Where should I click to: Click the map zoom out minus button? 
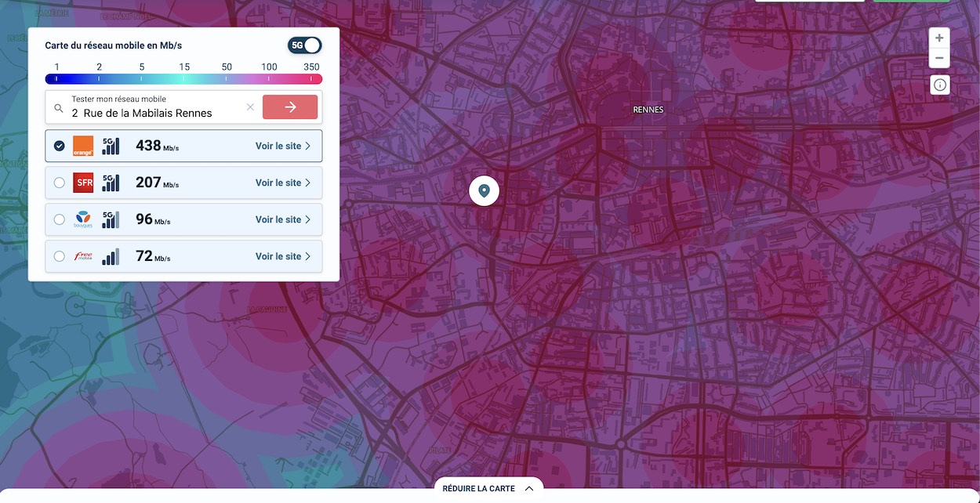(939, 58)
